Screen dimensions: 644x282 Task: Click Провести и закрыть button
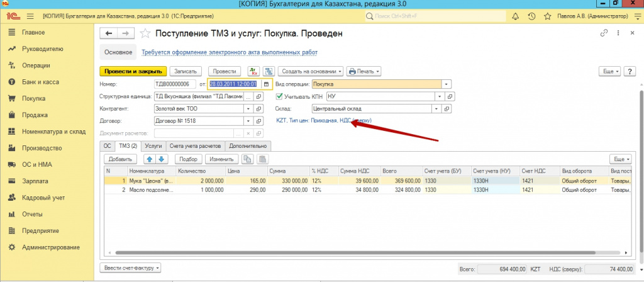[133, 71]
